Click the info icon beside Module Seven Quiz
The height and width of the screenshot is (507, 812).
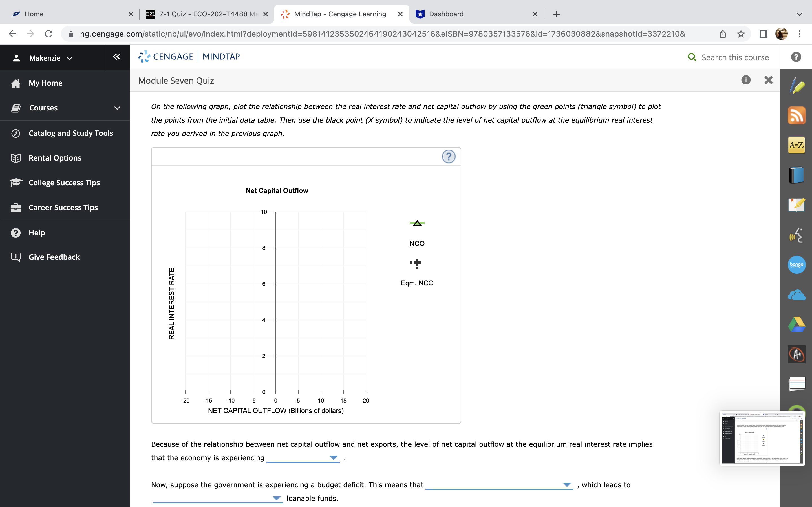click(x=745, y=80)
